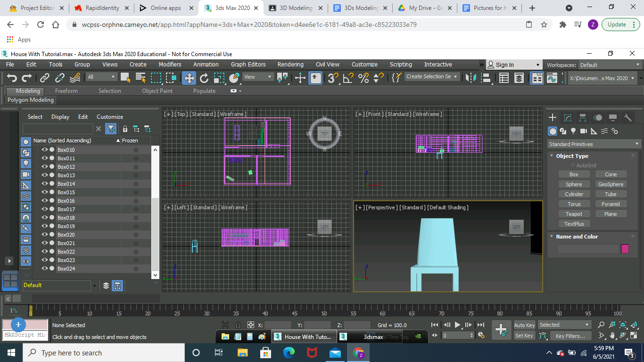Open the Workspaces Default dropdown
Screen dimensions: 644x362
[x=610, y=65]
